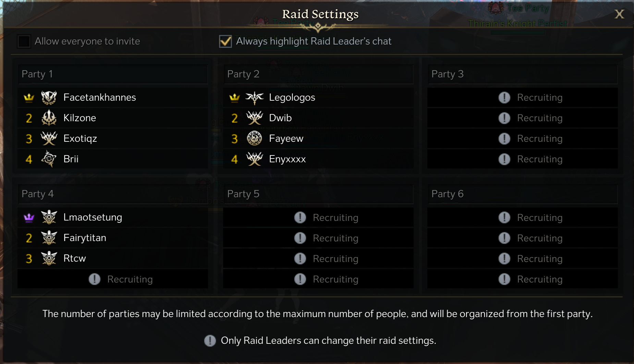Select player Exotiqz in Party 1
The image size is (634, 364).
tap(80, 138)
